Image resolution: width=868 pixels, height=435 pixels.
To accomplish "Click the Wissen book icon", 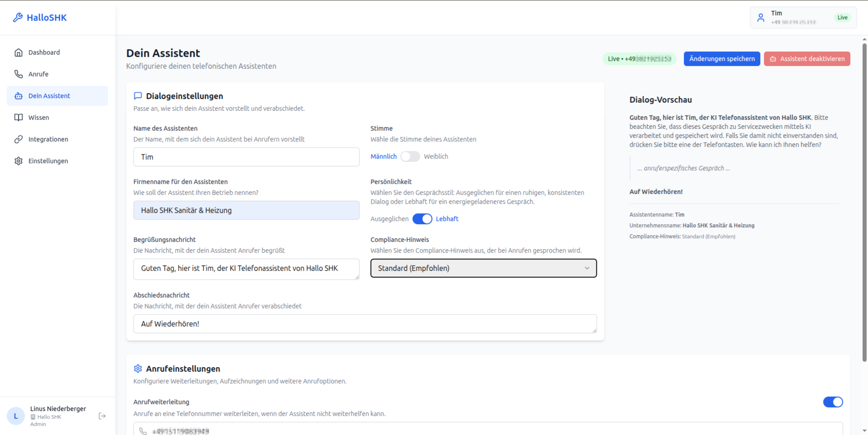I will point(19,117).
